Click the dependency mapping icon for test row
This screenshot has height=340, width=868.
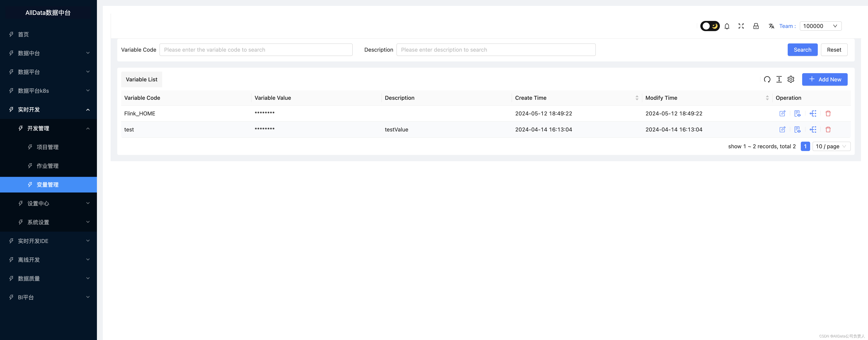[813, 130]
